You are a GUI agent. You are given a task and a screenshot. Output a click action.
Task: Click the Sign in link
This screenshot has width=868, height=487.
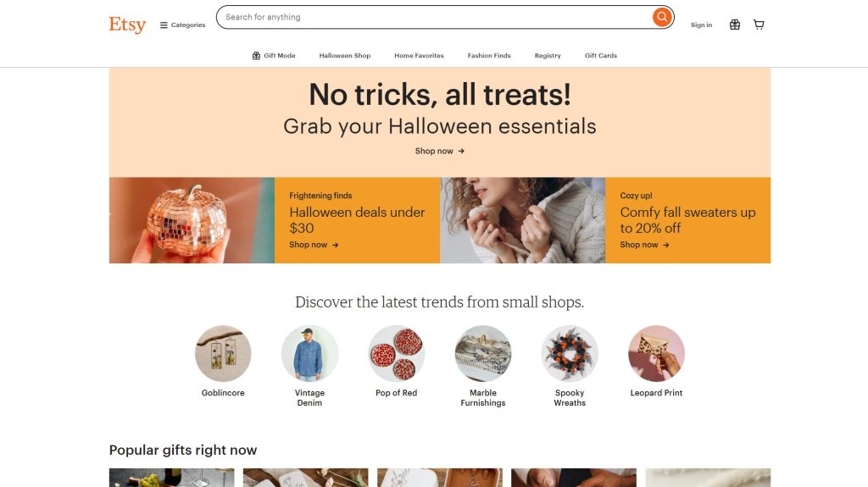701,25
